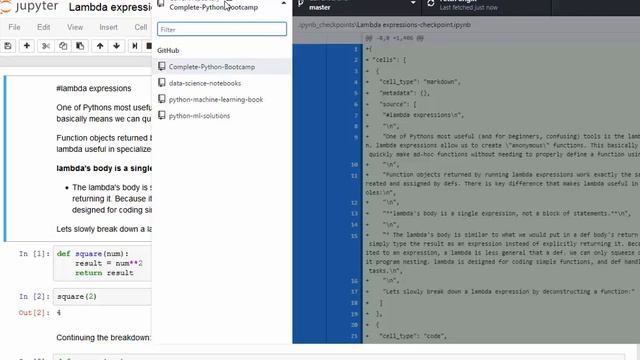The width and height of the screenshot is (640, 360).
Task: Click diff line 5 "metadata": {}
Action: click(404, 93)
